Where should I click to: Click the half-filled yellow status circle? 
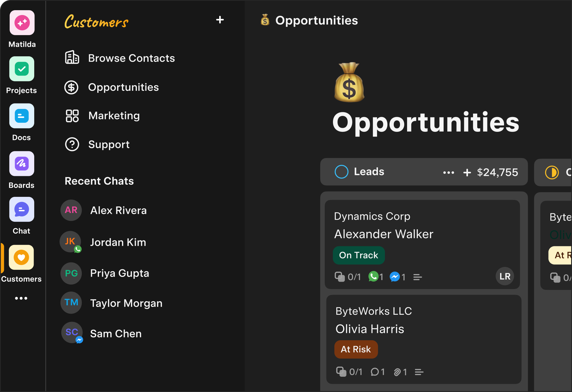click(x=552, y=172)
